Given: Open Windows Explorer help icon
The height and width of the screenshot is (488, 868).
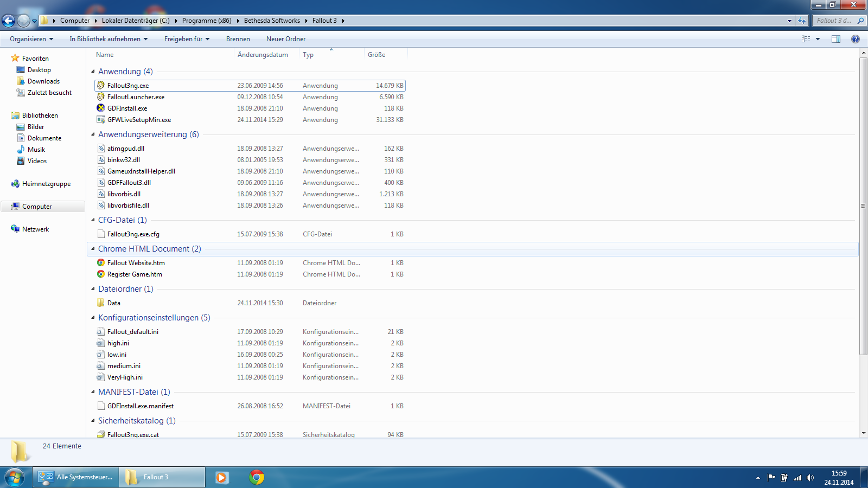Looking at the screenshot, I should (x=856, y=39).
